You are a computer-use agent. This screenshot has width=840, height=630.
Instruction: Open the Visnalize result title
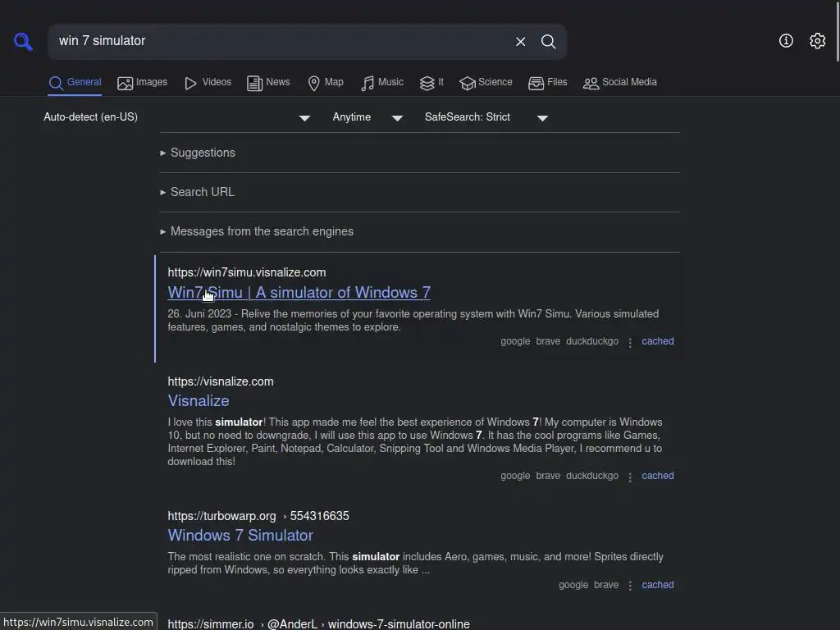click(199, 400)
